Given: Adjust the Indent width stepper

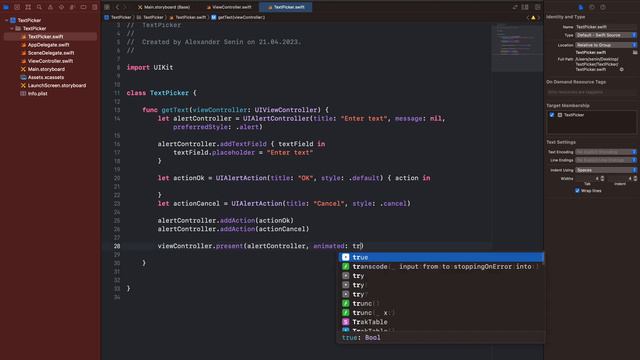Looking at the screenshot, I should click(x=635, y=178).
